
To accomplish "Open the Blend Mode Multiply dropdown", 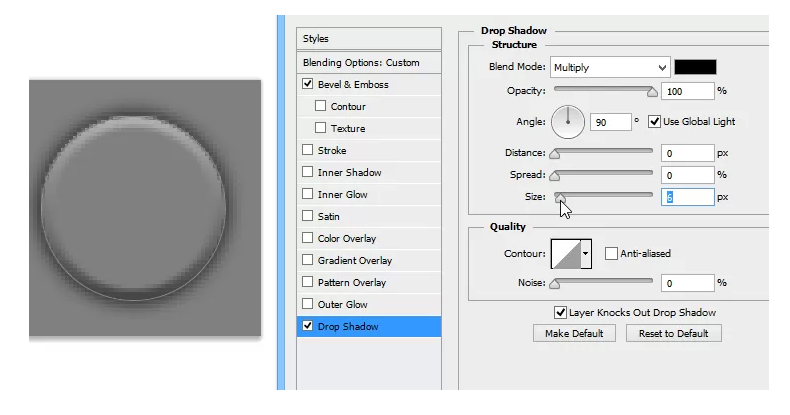I will [x=609, y=67].
